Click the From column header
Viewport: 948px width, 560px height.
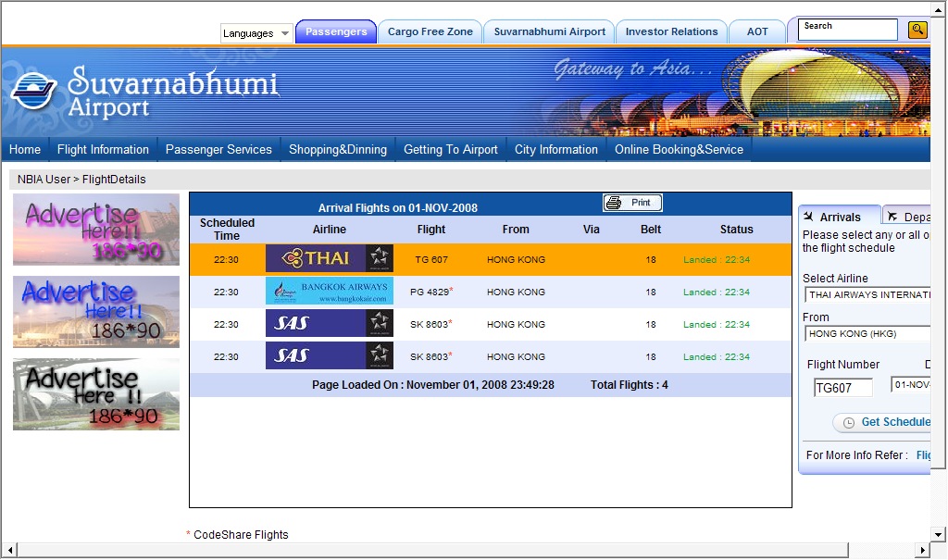(516, 230)
